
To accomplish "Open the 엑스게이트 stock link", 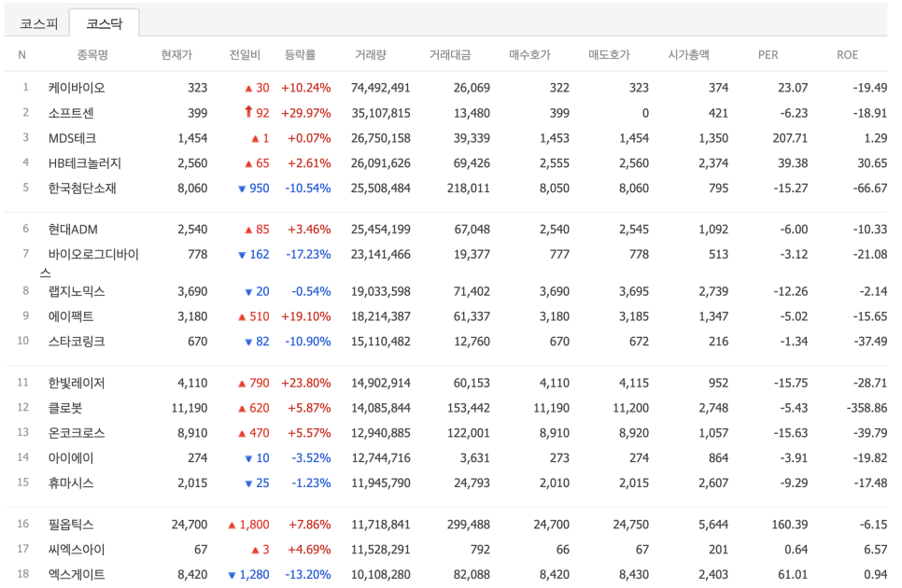I will click(77, 574).
